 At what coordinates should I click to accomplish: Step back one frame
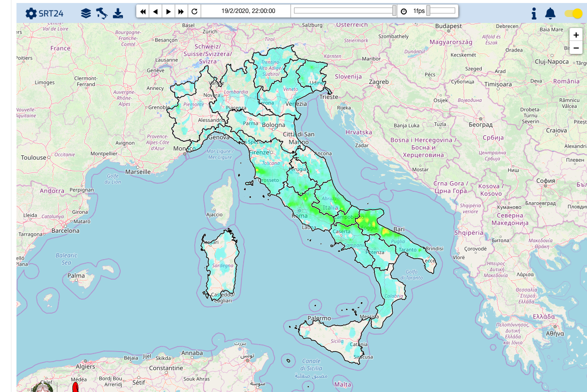click(156, 11)
